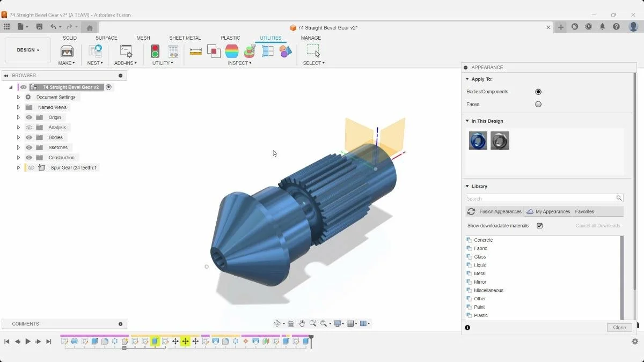The width and height of the screenshot is (644, 362).
Task: Open the ADD-INS dropdown menu
Action: coord(126,63)
